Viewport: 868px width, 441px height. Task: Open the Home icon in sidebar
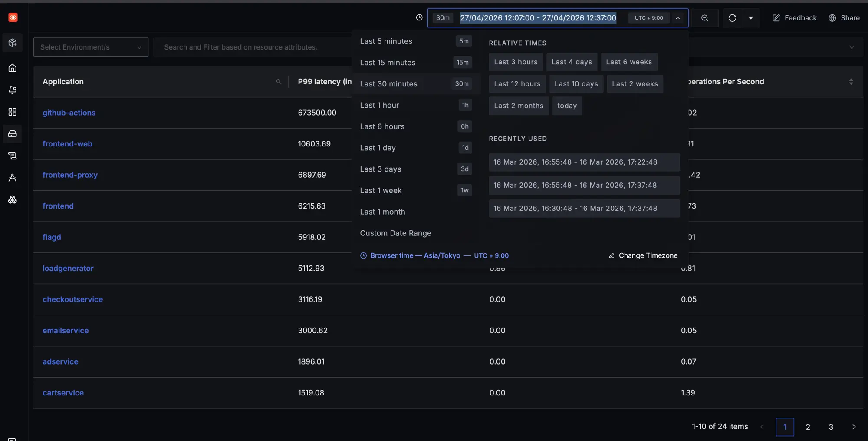click(13, 68)
